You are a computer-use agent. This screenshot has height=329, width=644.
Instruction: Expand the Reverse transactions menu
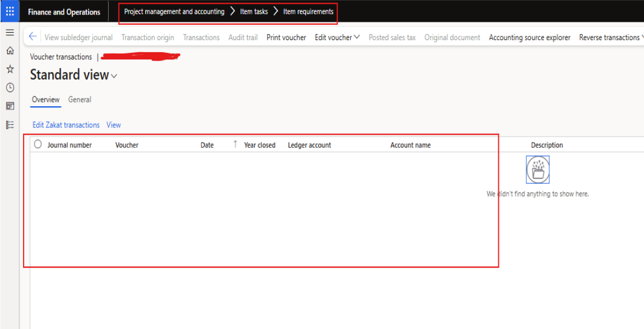tap(610, 38)
